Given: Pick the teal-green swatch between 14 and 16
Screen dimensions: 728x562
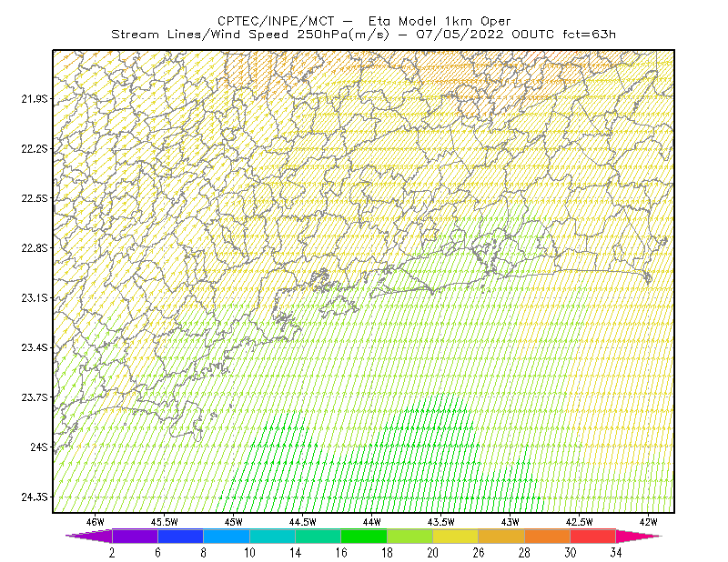Looking at the screenshot, I should click(x=318, y=536).
